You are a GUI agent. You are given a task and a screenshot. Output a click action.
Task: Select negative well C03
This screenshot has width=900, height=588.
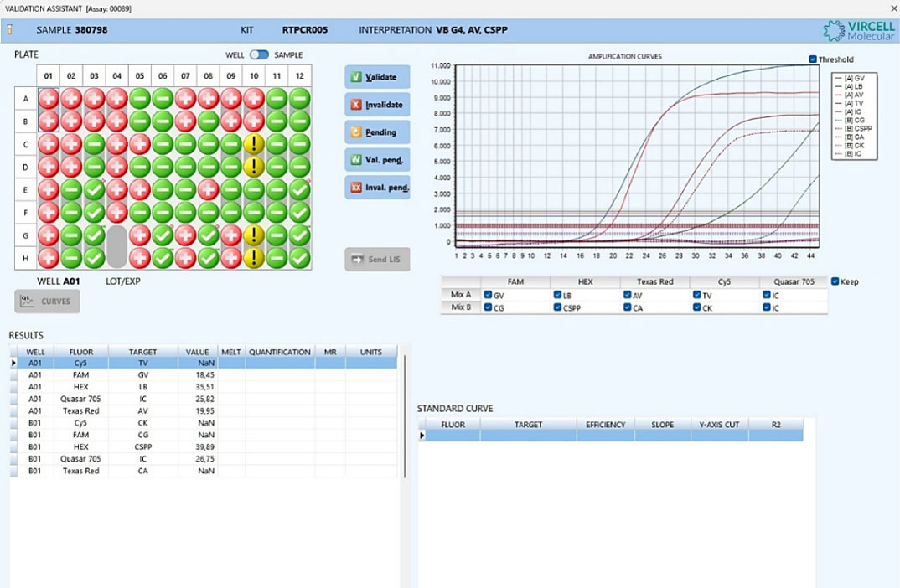coord(94,144)
